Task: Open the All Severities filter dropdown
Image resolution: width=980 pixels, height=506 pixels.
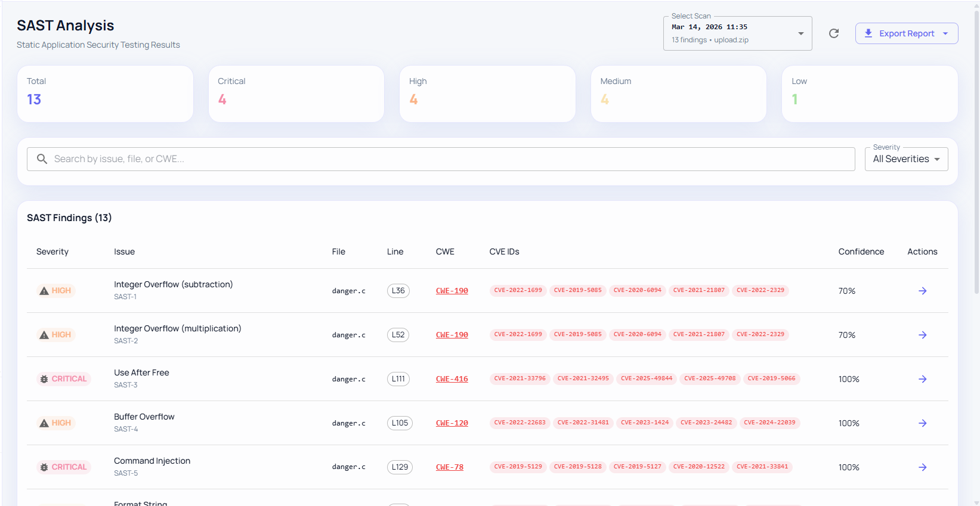Action: pyautogui.click(x=905, y=159)
